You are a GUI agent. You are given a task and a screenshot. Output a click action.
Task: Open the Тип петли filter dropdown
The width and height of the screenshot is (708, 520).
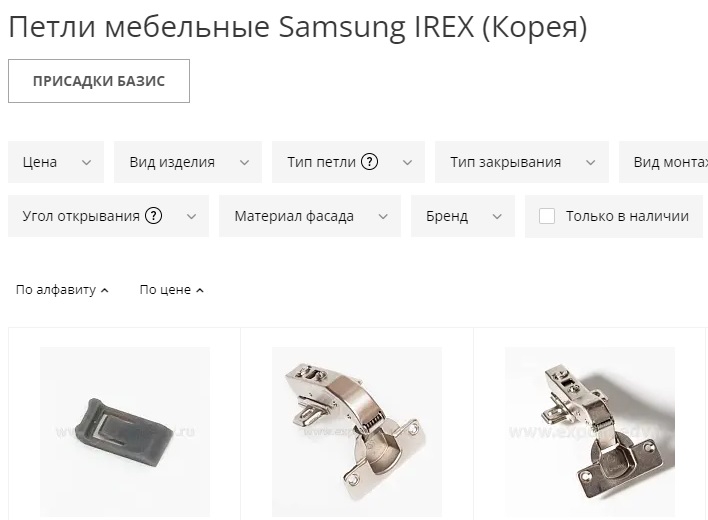click(x=348, y=162)
